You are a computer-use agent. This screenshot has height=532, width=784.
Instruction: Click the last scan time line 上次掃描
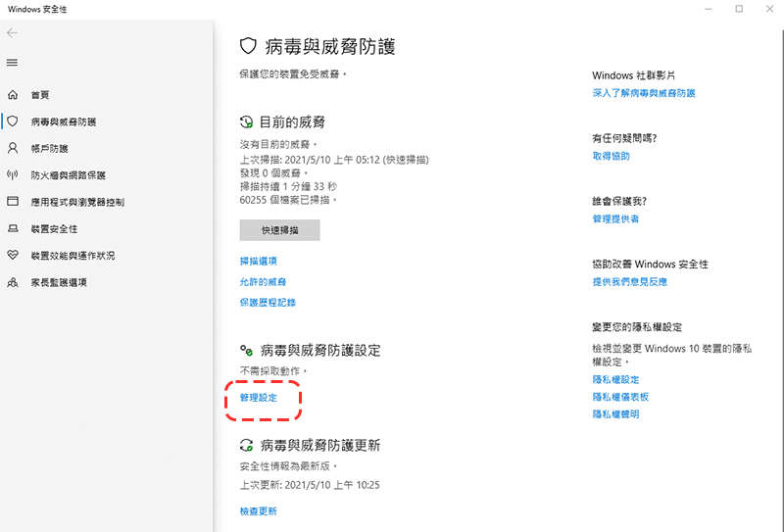[334, 160]
